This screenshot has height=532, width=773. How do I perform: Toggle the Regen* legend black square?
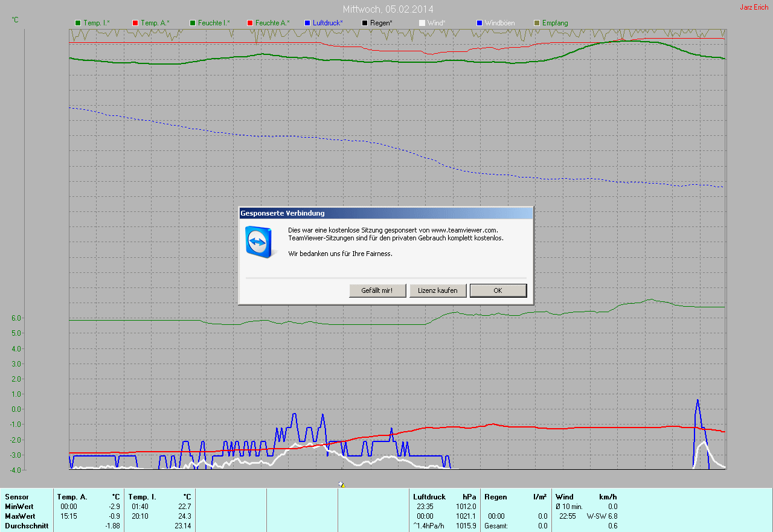click(365, 23)
